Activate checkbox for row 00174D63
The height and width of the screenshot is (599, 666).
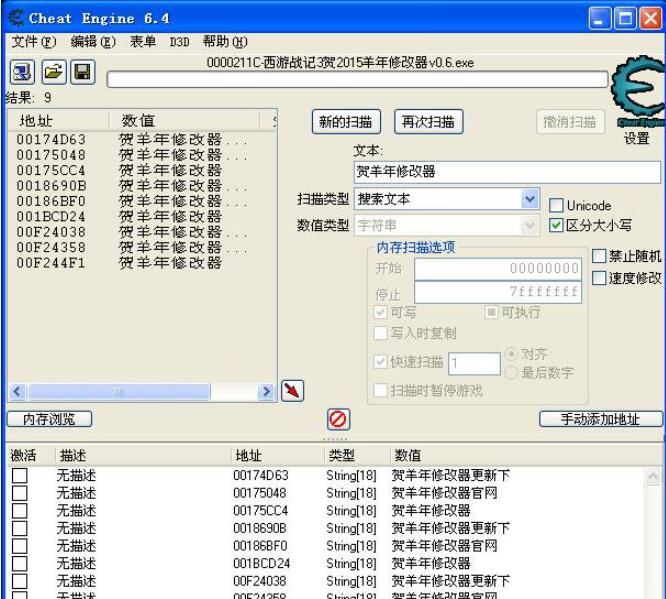tap(20, 475)
